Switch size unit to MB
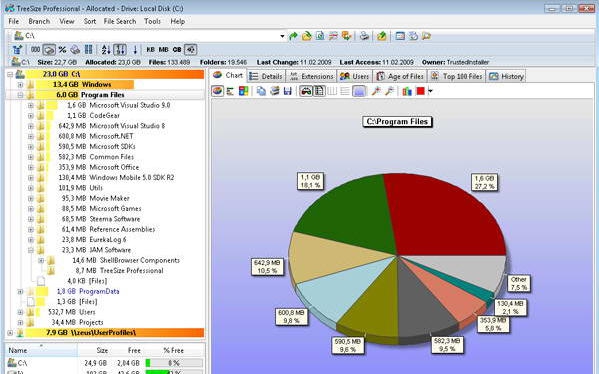 pyautogui.click(x=164, y=50)
